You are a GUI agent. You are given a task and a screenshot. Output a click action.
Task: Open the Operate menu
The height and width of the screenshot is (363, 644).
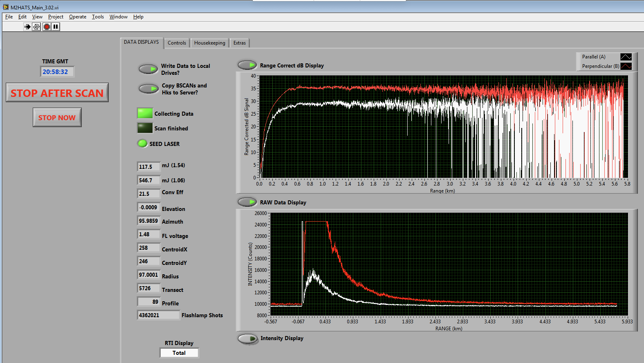[78, 17]
